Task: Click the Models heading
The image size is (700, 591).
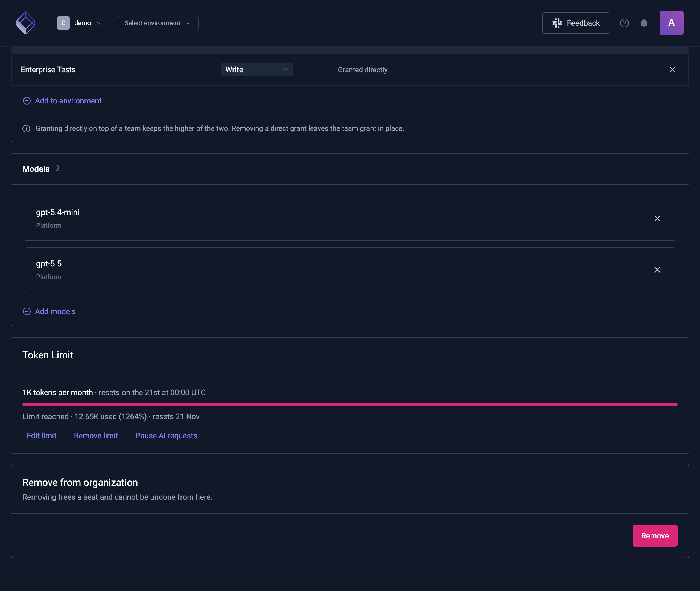Action: point(36,169)
